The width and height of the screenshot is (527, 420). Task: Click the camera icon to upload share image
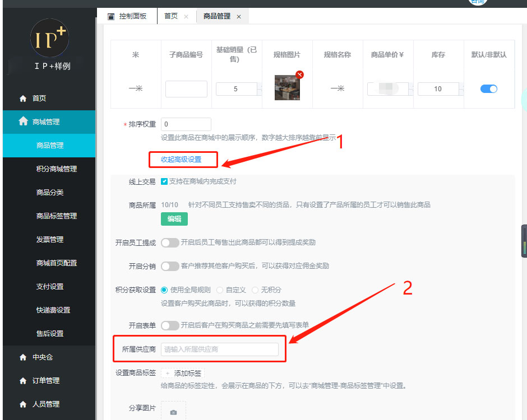(173, 412)
